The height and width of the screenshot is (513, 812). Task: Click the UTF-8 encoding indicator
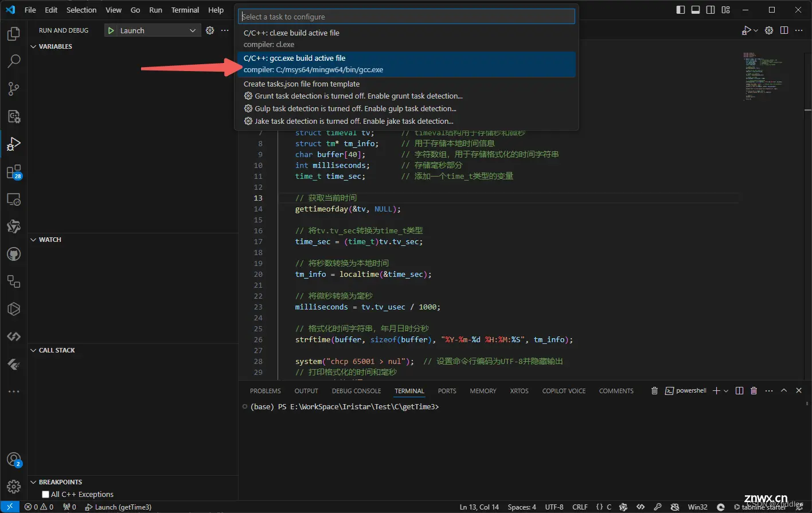tap(554, 507)
